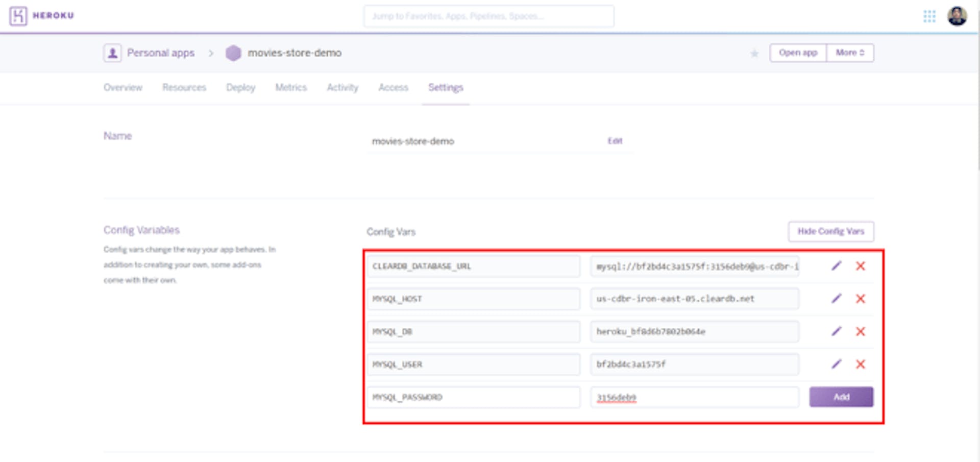Select the Settings tab

446,87
